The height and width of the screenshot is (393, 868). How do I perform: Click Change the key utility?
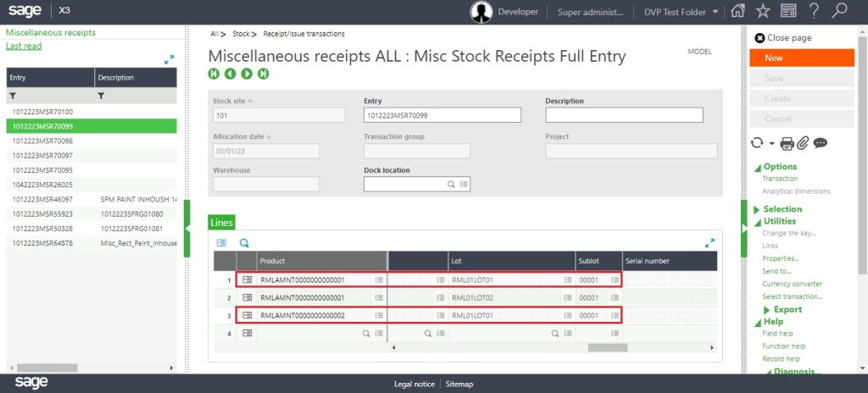pyautogui.click(x=789, y=233)
